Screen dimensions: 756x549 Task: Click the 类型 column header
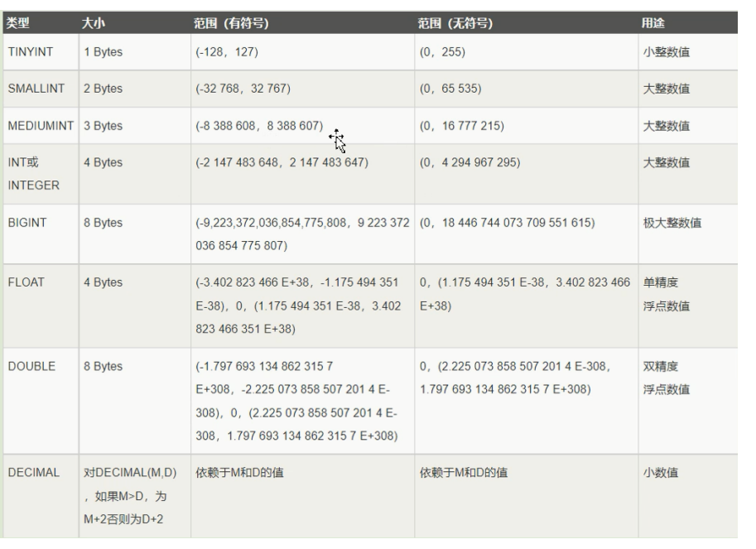point(18,23)
